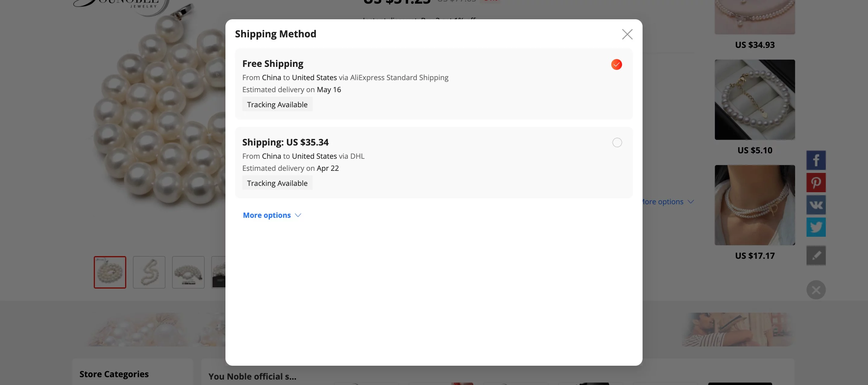
Task: Click pearl necklace first thumbnail image
Action: point(110,272)
